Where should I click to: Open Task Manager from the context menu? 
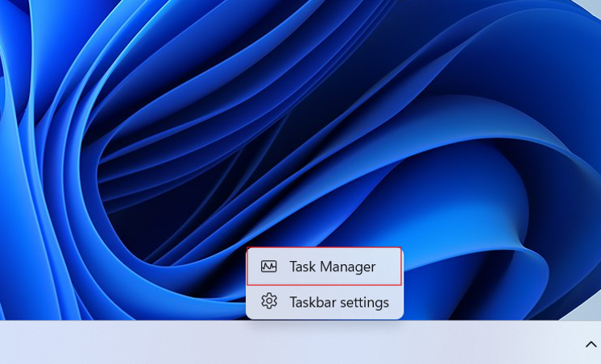tap(324, 267)
